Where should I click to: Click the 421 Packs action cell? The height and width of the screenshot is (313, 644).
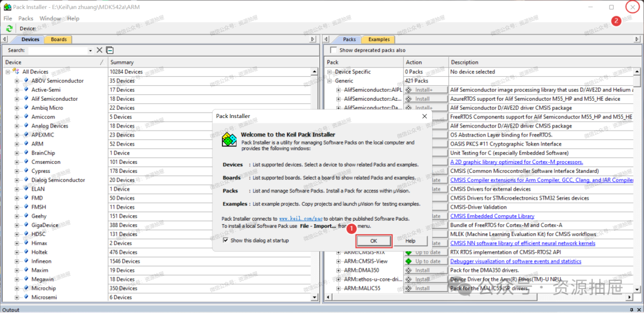(426, 81)
